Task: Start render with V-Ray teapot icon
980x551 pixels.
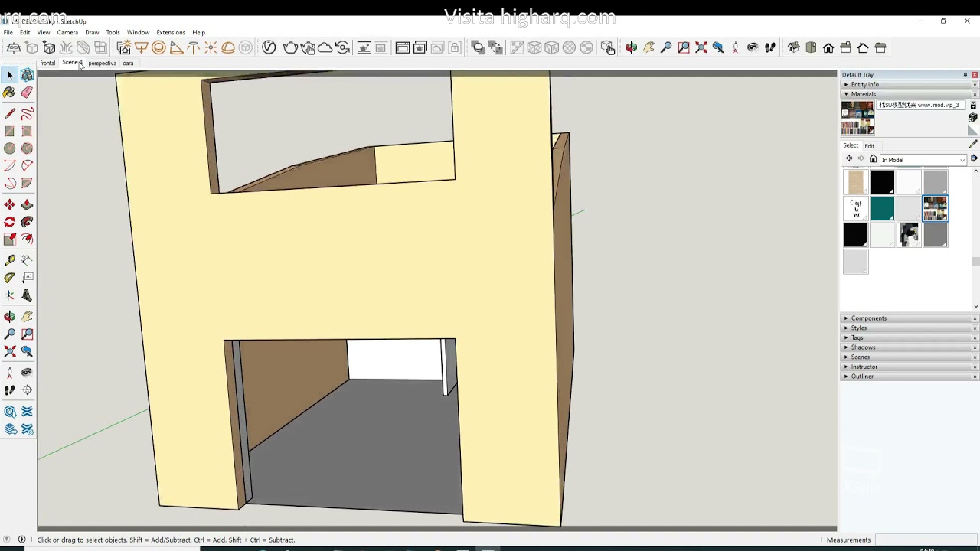Action: 290,47
